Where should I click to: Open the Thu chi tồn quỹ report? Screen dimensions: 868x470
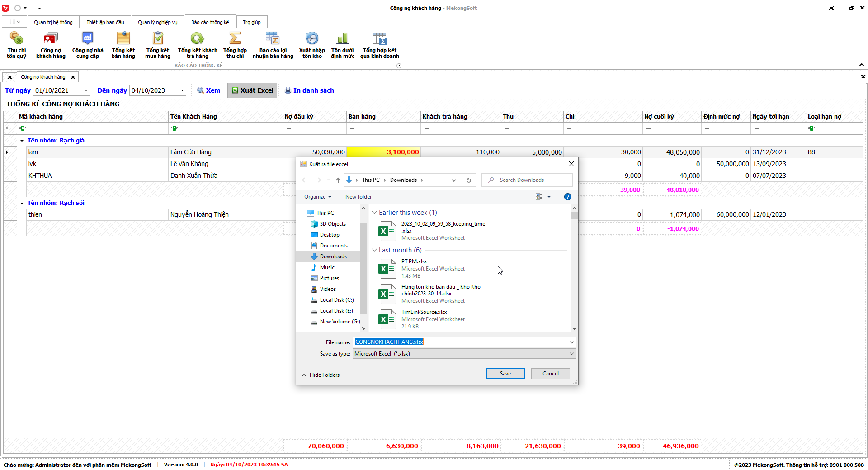16,45
